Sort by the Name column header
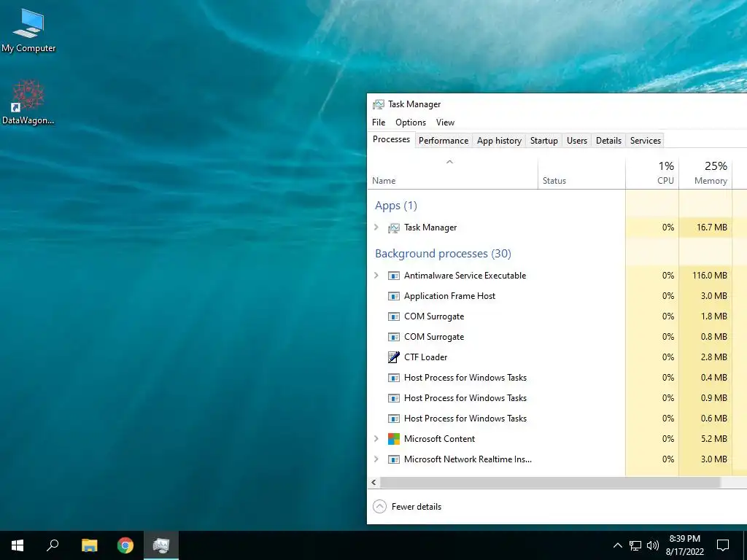Screen dimensions: 747x560 click(x=452, y=174)
